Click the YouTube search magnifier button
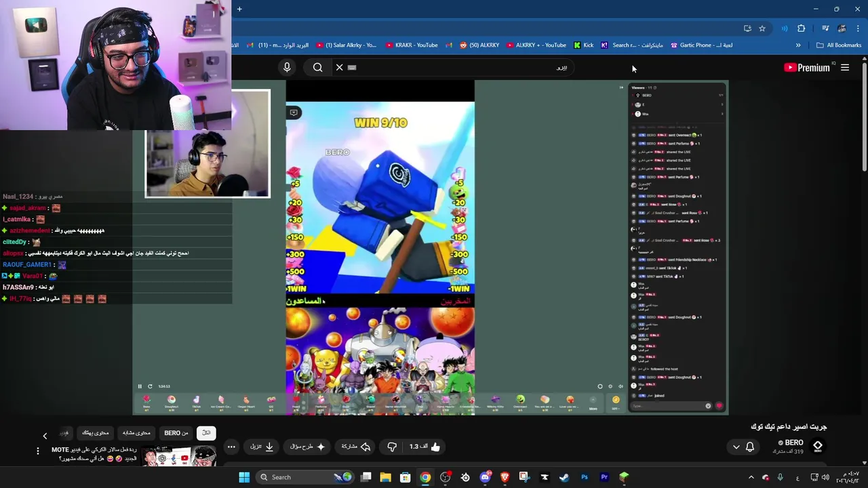The width and height of the screenshot is (868, 488). tap(317, 67)
